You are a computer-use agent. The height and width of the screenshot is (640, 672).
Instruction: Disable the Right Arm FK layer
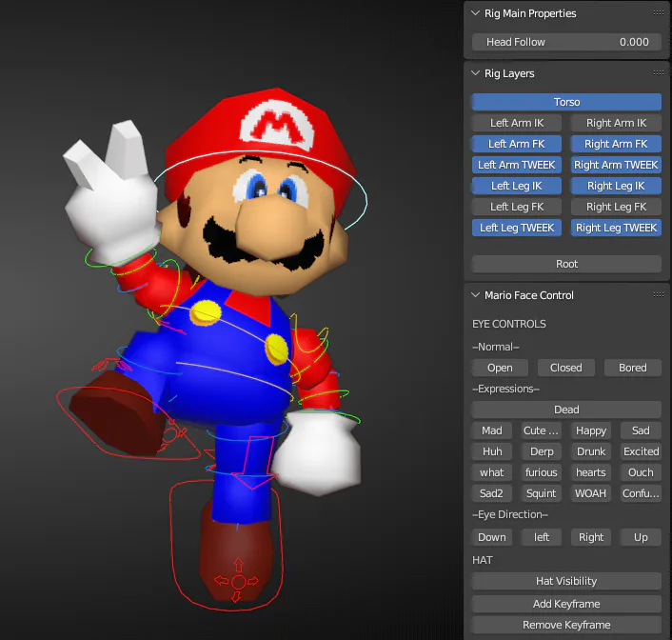616,144
